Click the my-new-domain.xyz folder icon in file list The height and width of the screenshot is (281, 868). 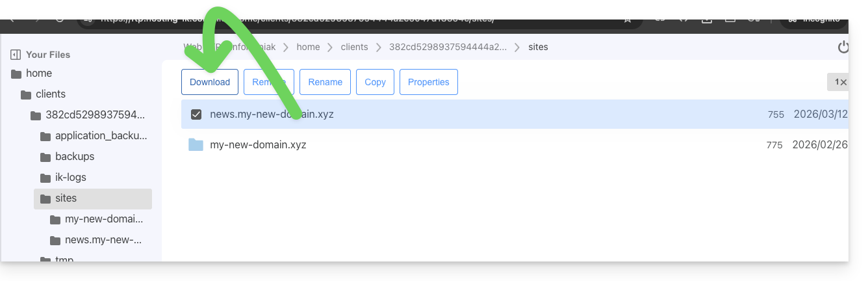(196, 144)
